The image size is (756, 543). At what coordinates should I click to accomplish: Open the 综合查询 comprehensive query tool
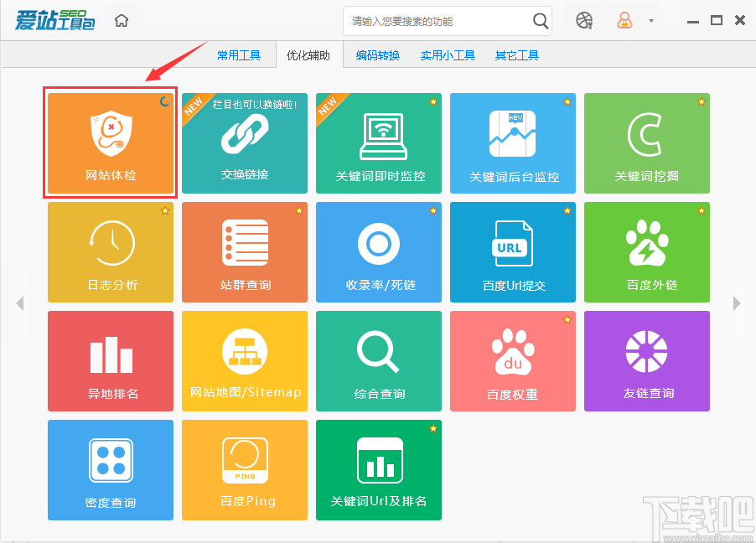[378, 360]
